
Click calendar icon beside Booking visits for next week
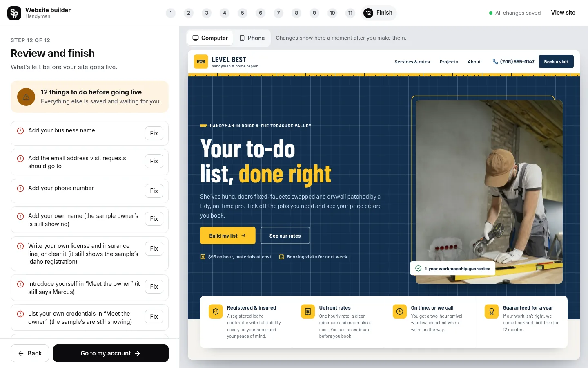[x=281, y=257]
